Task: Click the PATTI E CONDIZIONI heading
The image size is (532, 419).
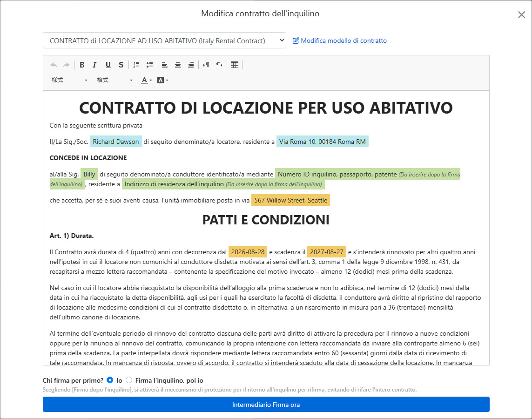Action: (x=266, y=220)
